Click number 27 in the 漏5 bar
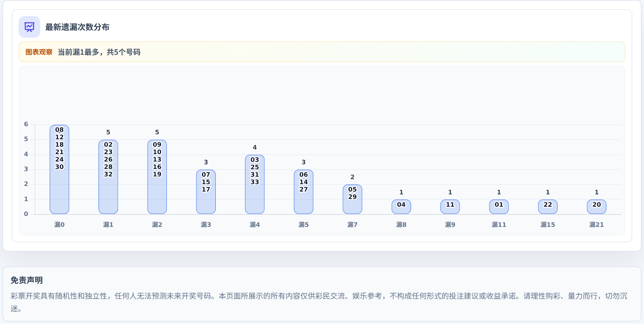Screen dimensions: 644x324 (304, 189)
